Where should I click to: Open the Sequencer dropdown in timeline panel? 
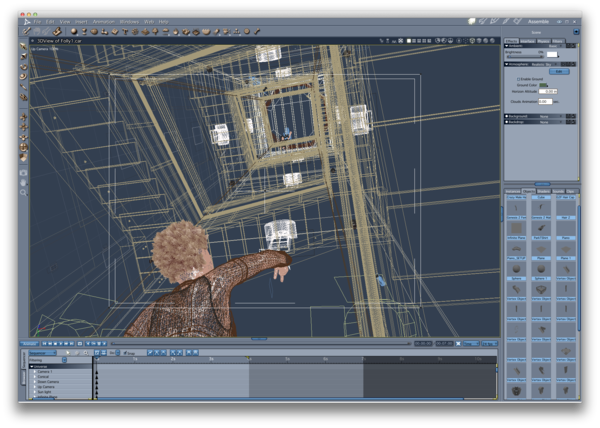click(42, 353)
